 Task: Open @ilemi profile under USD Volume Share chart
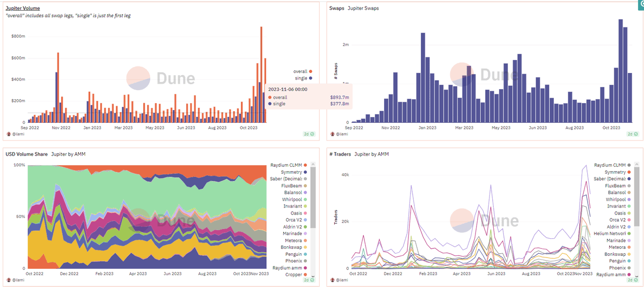click(x=19, y=280)
